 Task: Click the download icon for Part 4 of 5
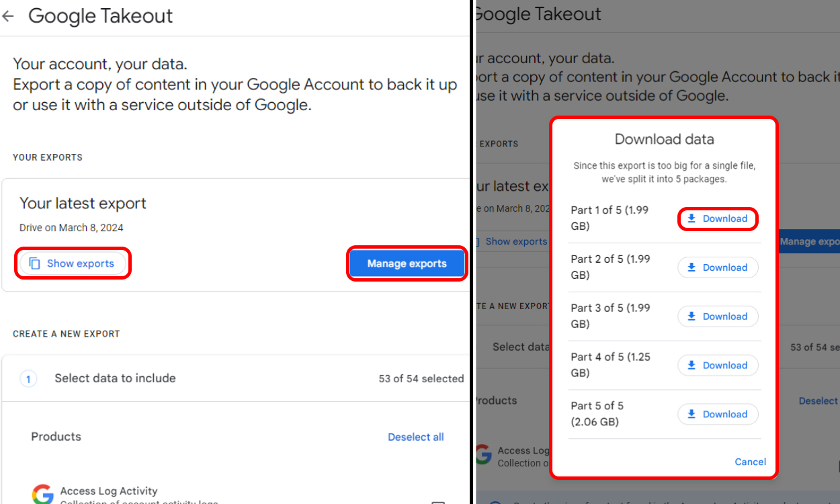691,365
